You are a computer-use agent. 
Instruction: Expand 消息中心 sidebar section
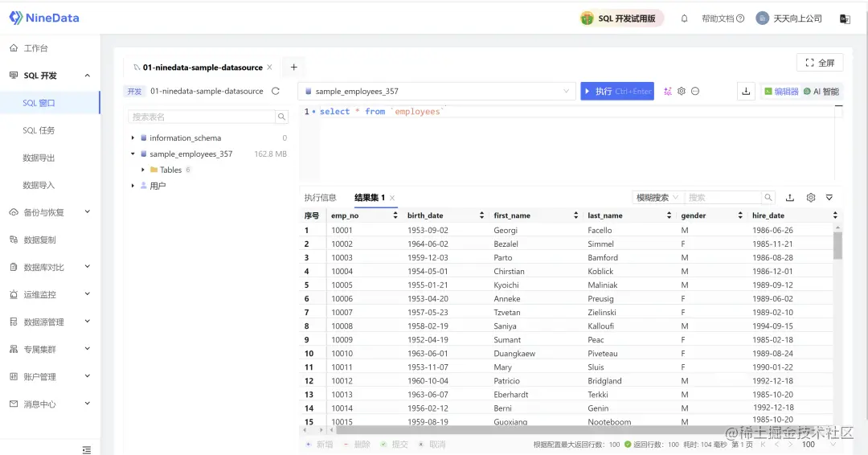click(x=87, y=404)
